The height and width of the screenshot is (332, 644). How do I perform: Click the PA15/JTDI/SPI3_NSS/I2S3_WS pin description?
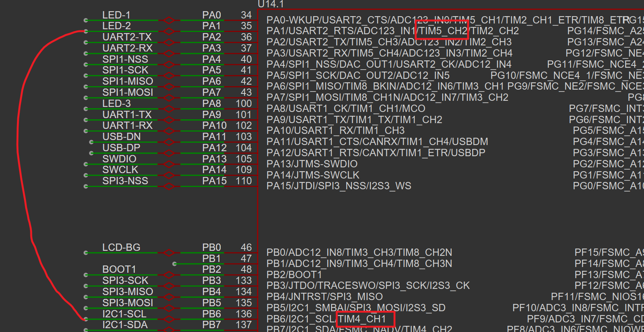(x=339, y=186)
